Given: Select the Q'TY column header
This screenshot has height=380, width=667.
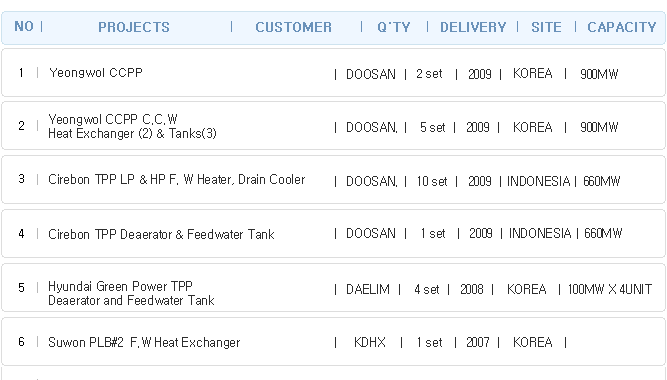Looking at the screenshot, I should [x=394, y=27].
